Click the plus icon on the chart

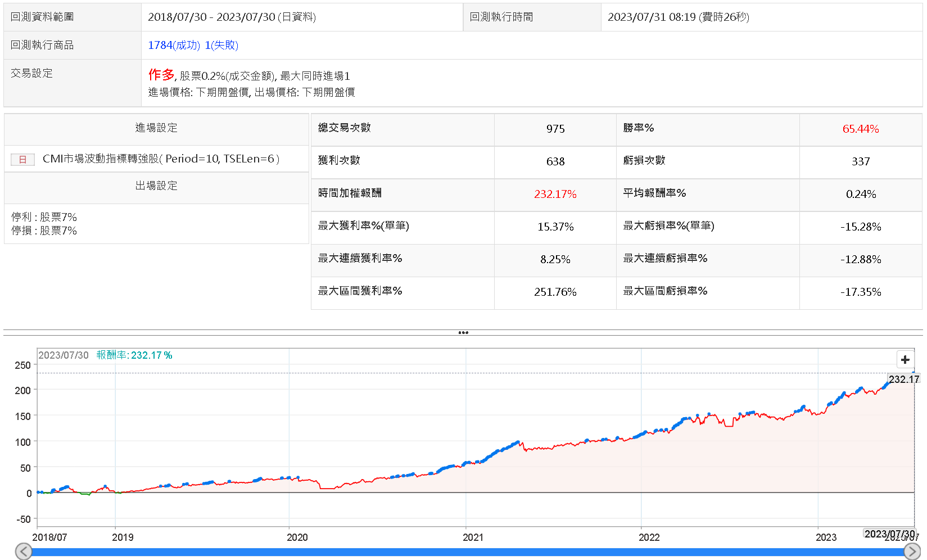(x=905, y=360)
